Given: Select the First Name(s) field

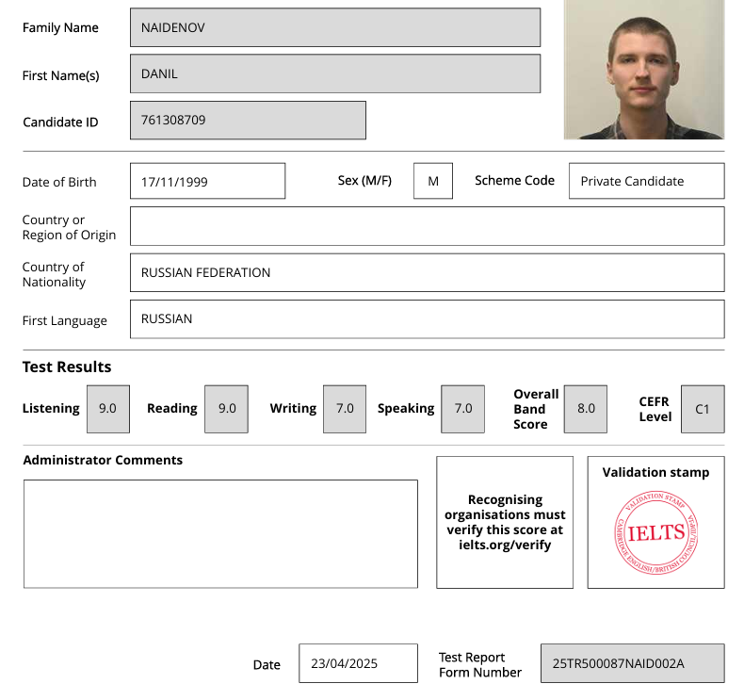Looking at the screenshot, I should click(x=334, y=73).
